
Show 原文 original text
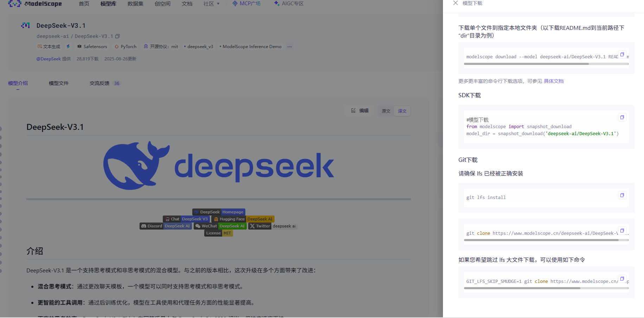[x=386, y=111]
